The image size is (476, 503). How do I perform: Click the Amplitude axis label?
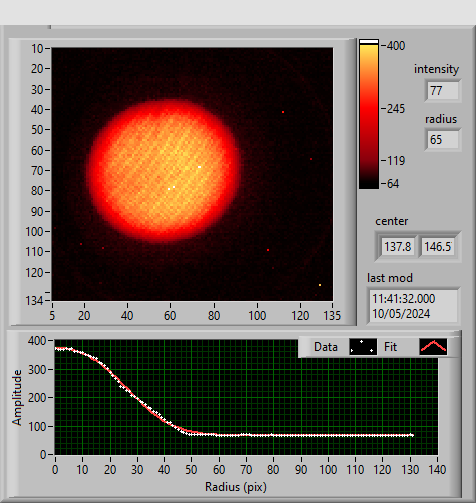pos(17,397)
